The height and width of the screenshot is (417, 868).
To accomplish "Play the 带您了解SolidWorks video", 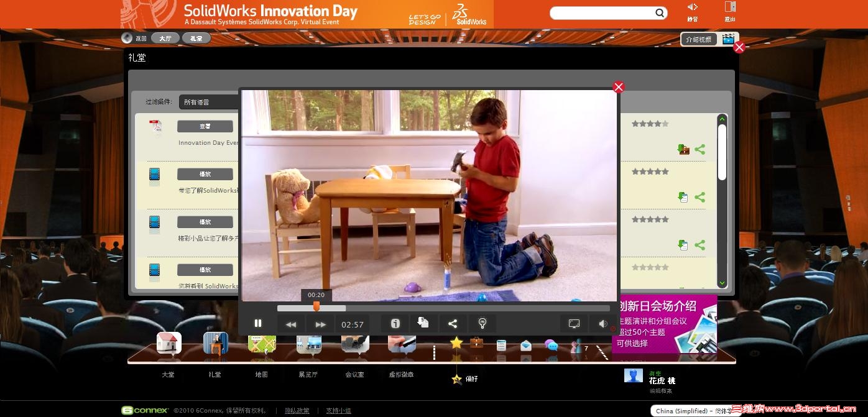I will 205,174.
